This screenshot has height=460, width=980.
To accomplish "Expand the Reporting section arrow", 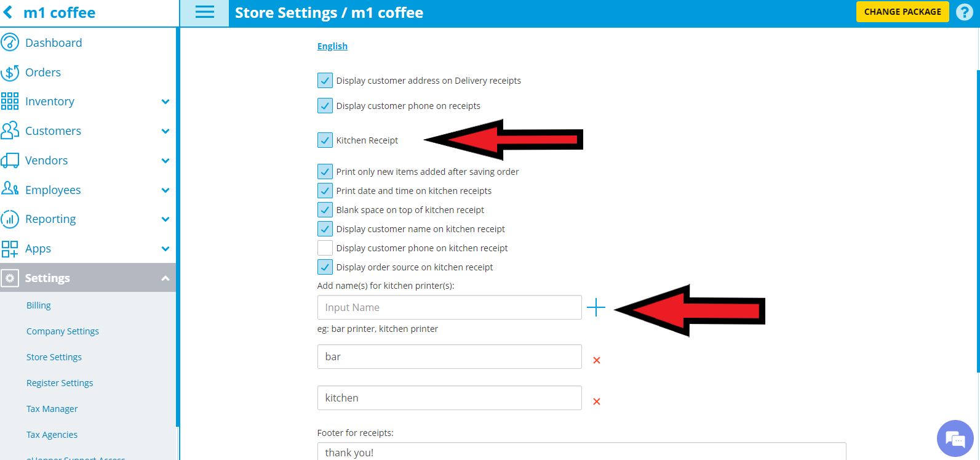I will tap(165, 219).
